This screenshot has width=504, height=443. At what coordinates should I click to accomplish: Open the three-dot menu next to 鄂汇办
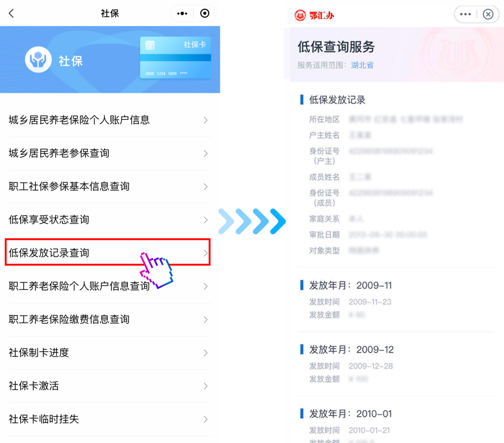point(465,14)
